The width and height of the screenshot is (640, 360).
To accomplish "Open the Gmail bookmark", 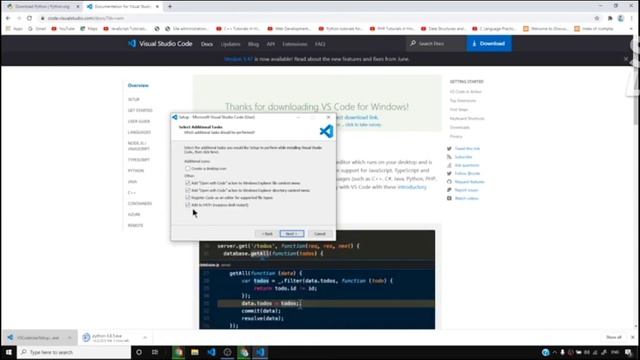I will 37,29.
